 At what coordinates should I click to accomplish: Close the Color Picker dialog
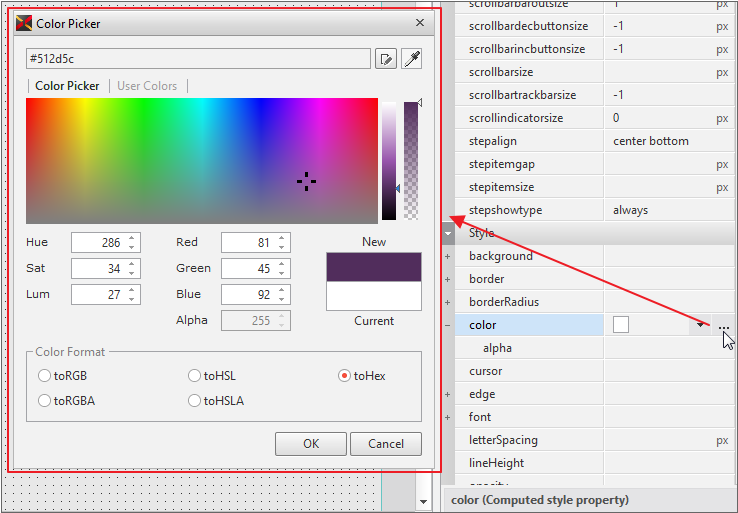pos(420,23)
